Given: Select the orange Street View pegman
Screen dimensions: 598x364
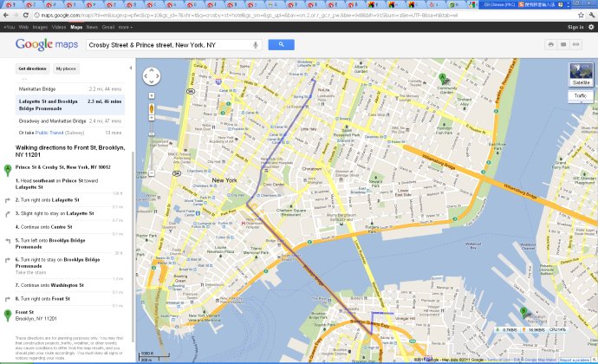Looking at the screenshot, I should [152, 110].
